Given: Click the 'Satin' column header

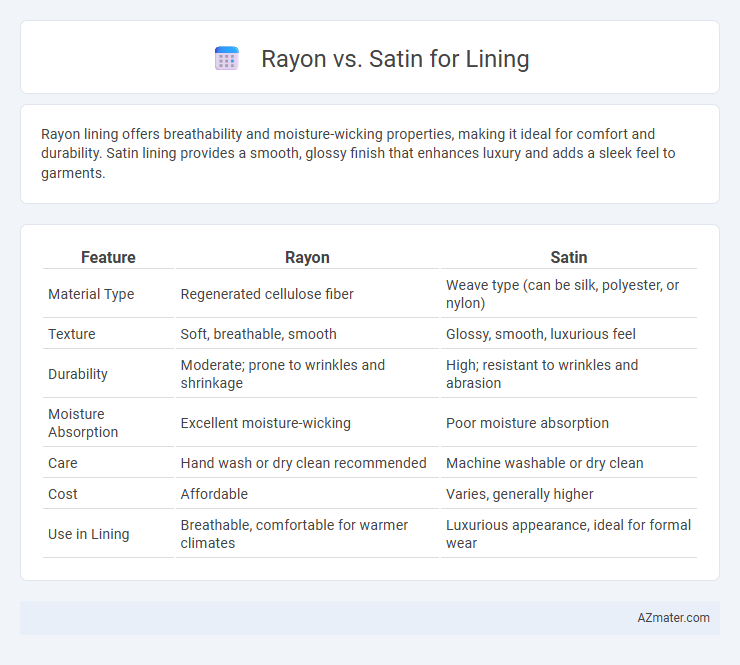Looking at the screenshot, I should coord(569,257).
